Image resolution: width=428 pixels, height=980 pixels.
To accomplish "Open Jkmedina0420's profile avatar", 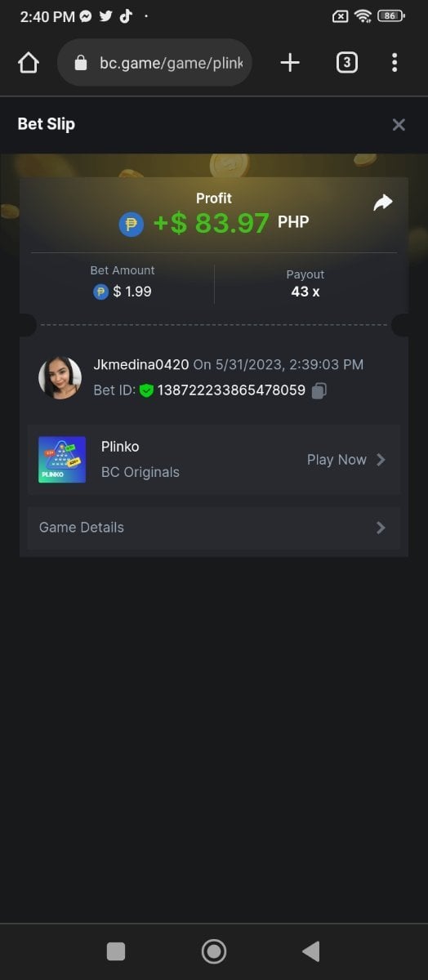I will [x=60, y=377].
